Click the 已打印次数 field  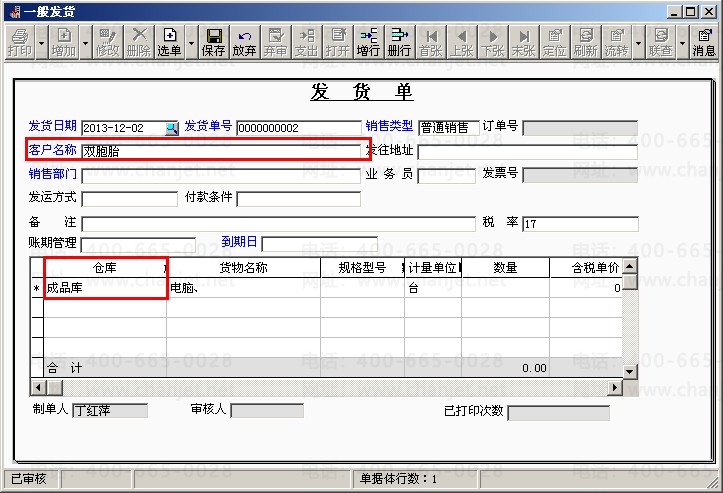558,413
